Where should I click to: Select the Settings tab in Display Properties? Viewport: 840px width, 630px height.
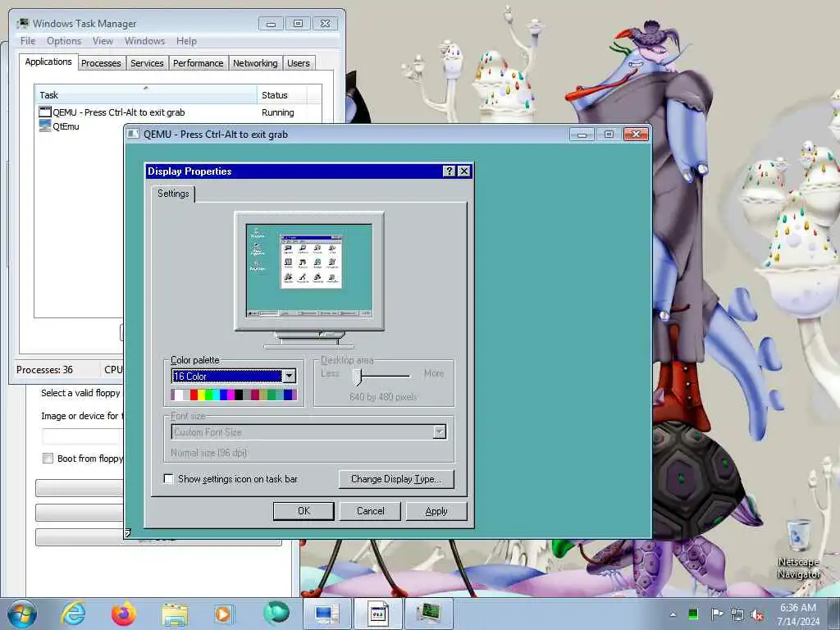(x=173, y=194)
